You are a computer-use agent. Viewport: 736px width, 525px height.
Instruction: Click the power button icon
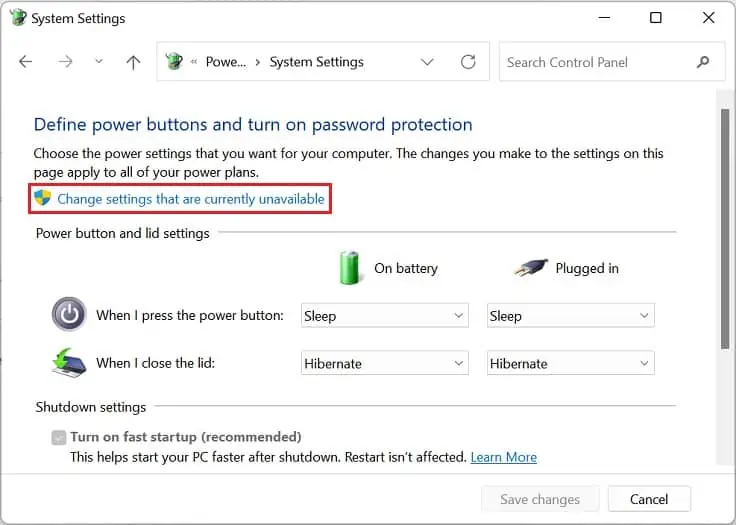(x=69, y=315)
